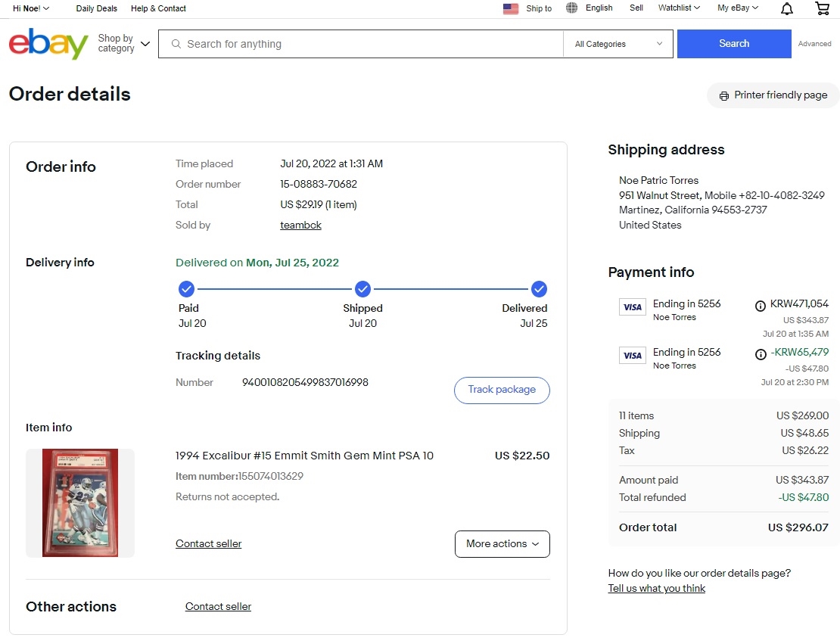Click the 11 items US $269.00 amount

pos(802,415)
